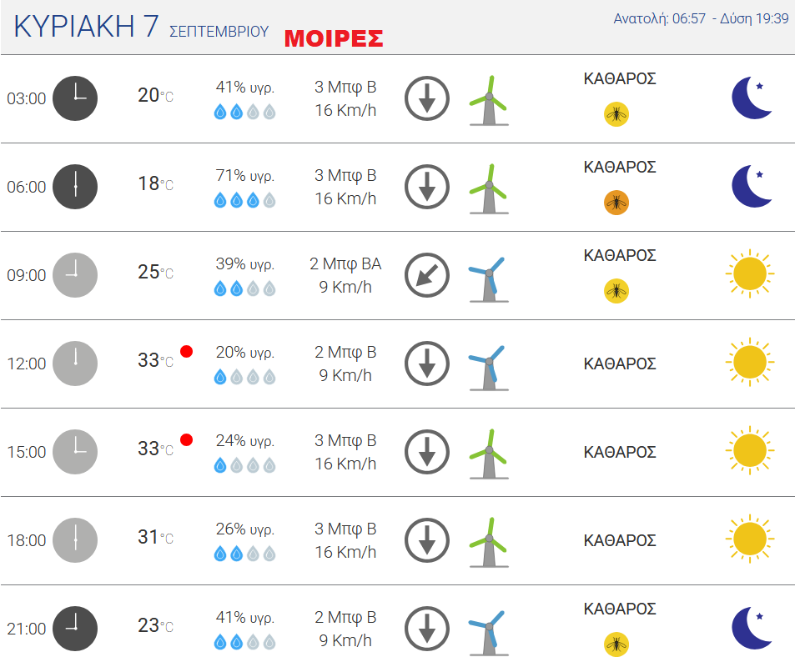The height and width of the screenshot is (672, 795).
Task: Click the sun icon in the 12:00 row
Action: [750, 362]
